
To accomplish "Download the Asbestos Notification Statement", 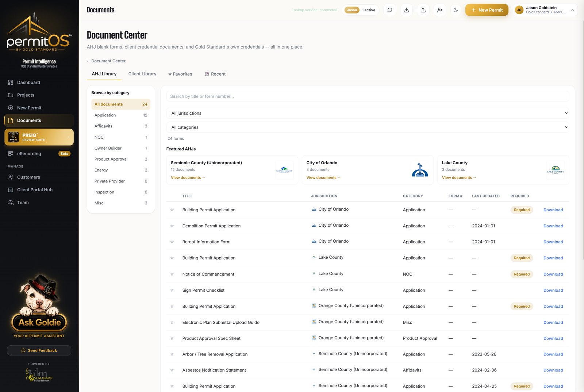I will [553, 370].
